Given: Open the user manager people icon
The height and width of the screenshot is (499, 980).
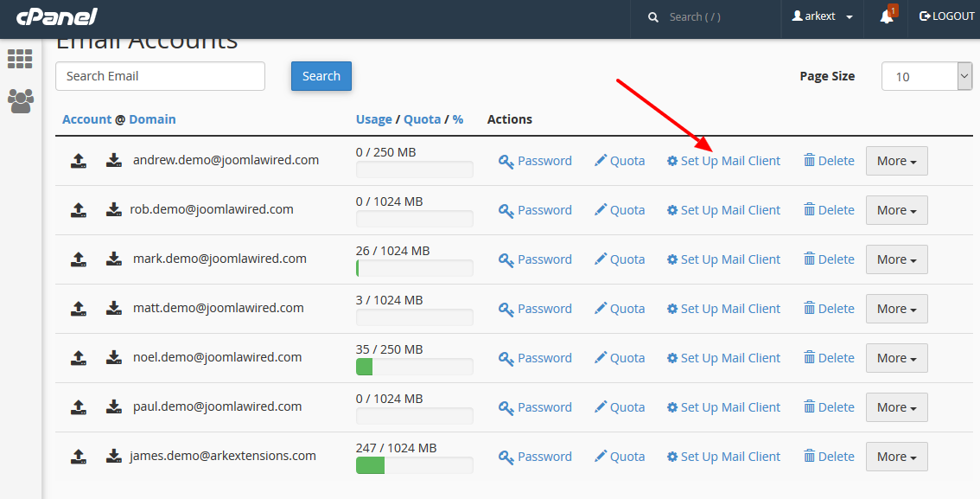Looking at the screenshot, I should [20, 101].
